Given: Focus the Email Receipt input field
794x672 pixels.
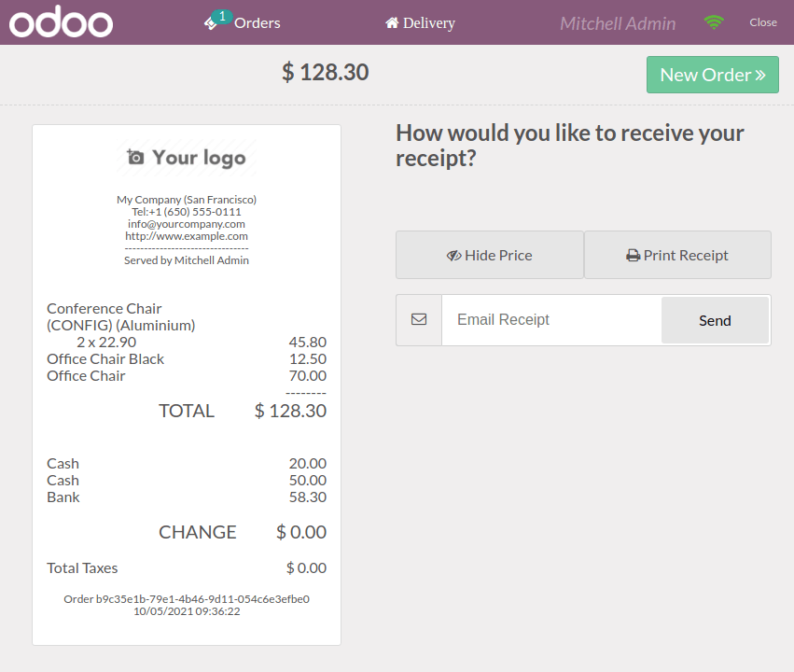Looking at the screenshot, I should (551, 320).
